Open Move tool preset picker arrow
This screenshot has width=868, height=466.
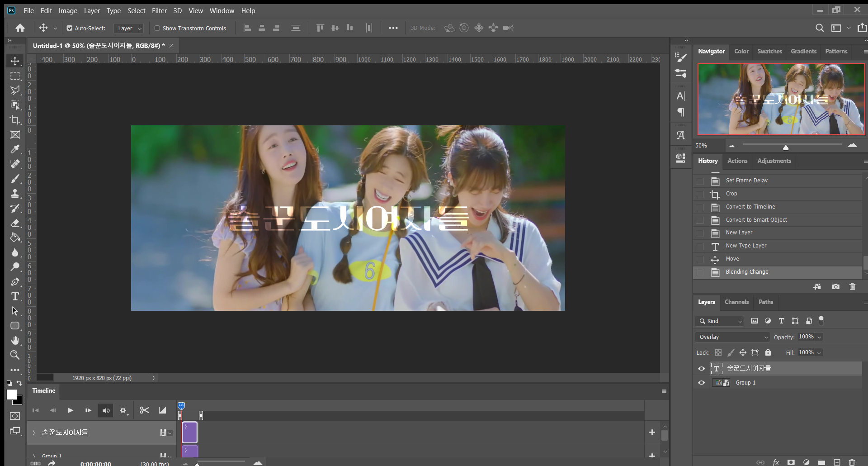(x=55, y=28)
